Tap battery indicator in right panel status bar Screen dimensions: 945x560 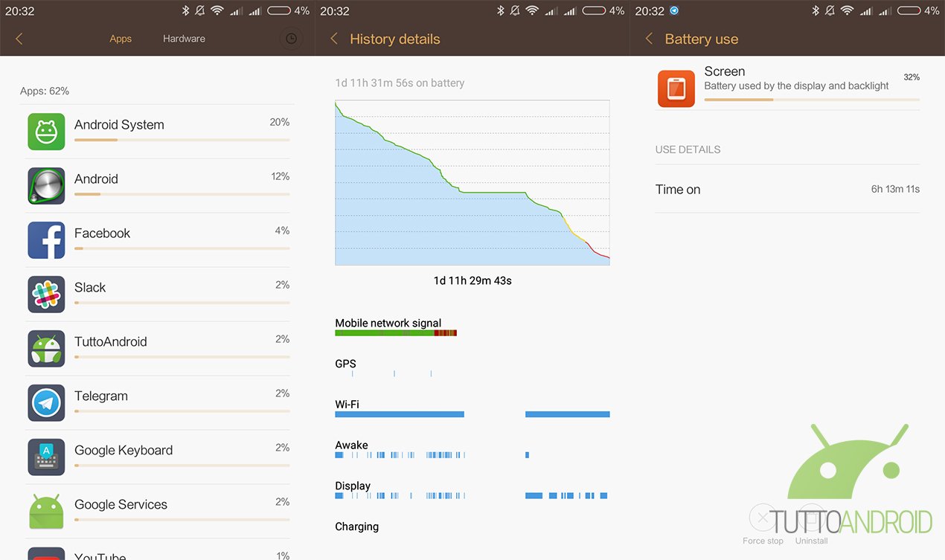pos(909,11)
